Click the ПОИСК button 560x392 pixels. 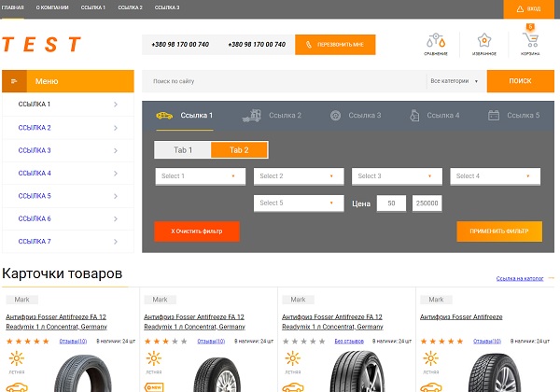(x=521, y=81)
